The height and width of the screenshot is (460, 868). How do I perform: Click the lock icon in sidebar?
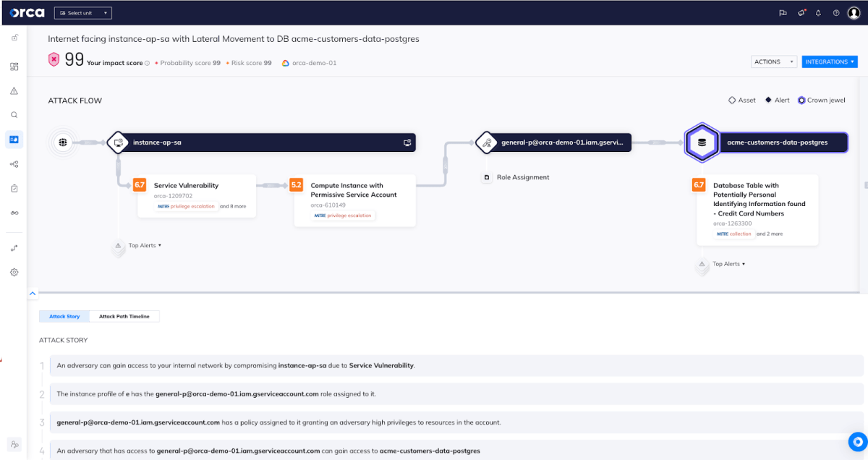point(14,38)
